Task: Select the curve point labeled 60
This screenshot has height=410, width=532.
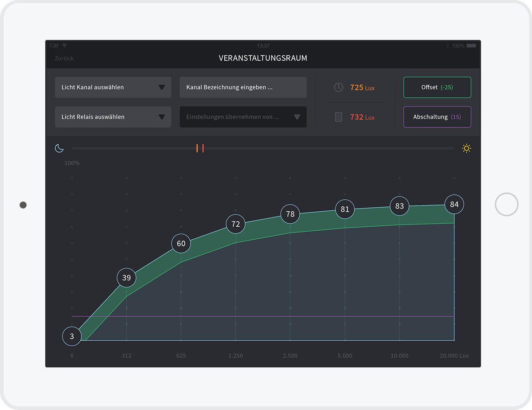Action: (181, 244)
